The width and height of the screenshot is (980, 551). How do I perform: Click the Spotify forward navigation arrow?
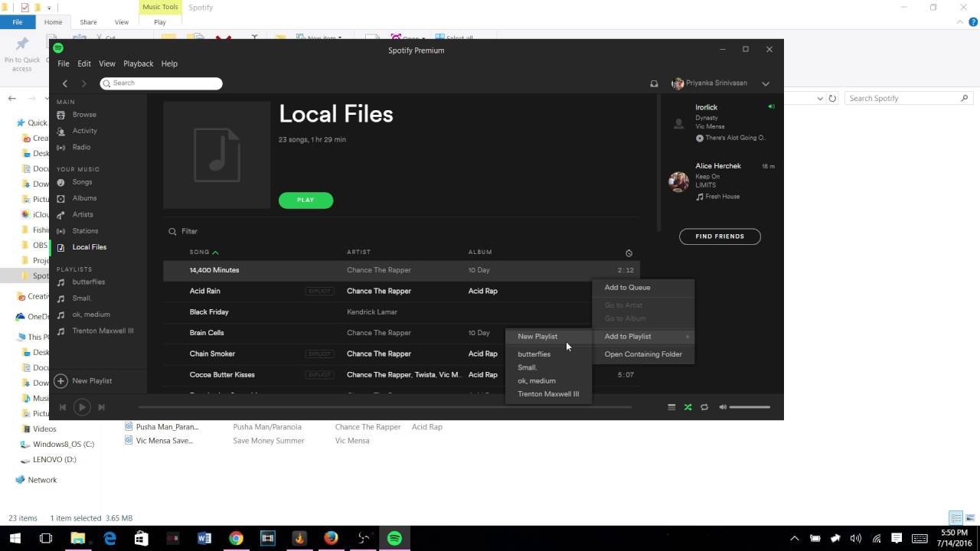[x=83, y=83]
